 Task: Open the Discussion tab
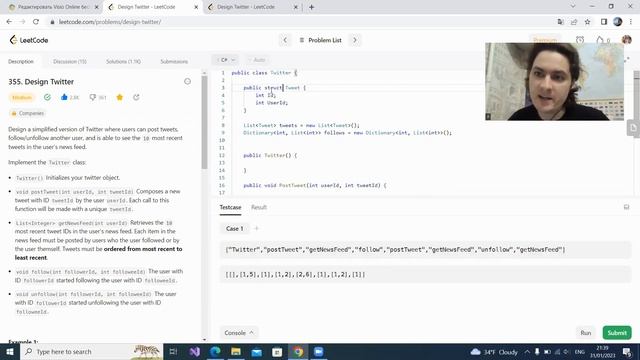tap(69, 62)
